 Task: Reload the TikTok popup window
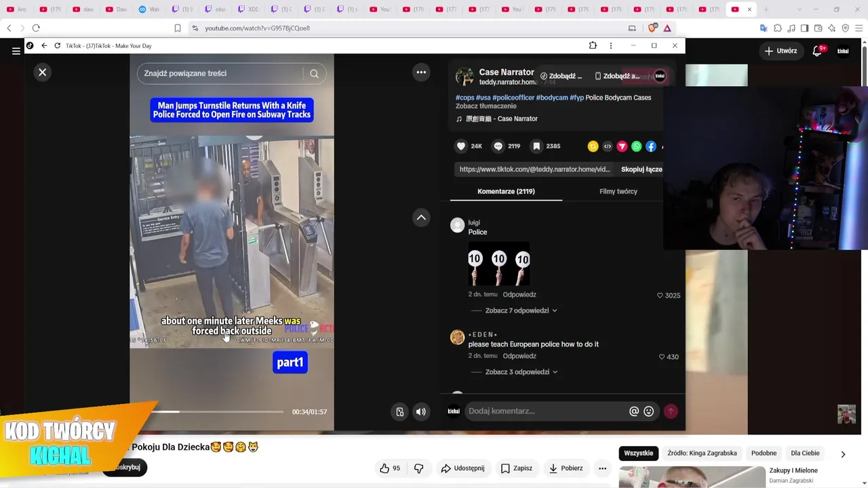(58, 45)
